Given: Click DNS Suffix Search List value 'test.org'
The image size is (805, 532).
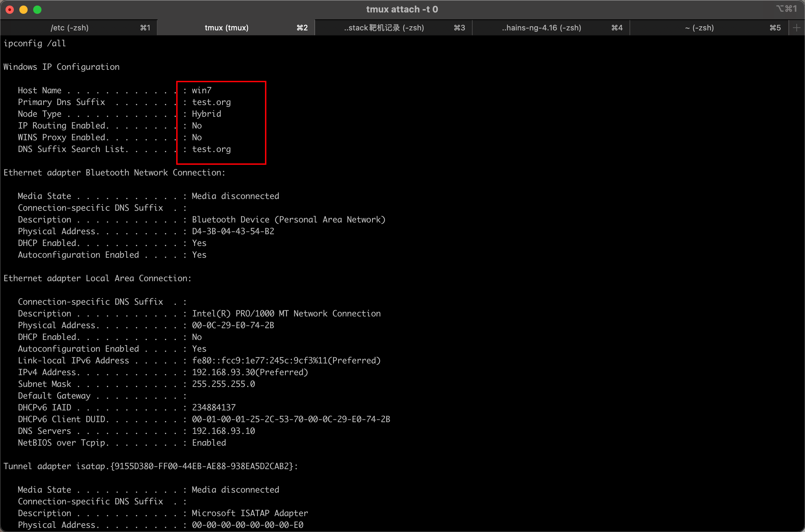Looking at the screenshot, I should click(x=211, y=149).
